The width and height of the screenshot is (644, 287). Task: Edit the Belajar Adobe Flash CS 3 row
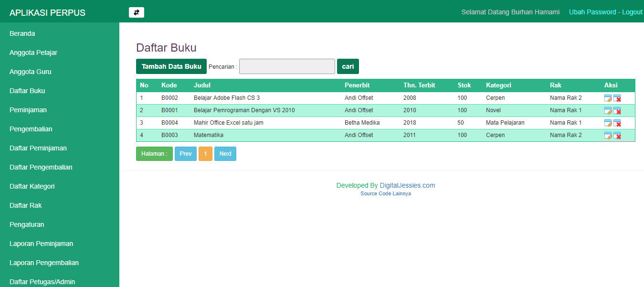608,98
